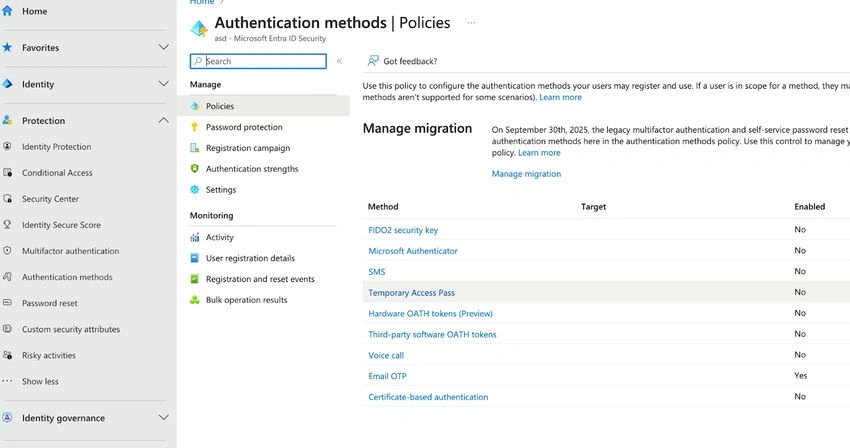Screen dimensions: 850x448
Task: Focus the Search input field
Action: (258, 61)
